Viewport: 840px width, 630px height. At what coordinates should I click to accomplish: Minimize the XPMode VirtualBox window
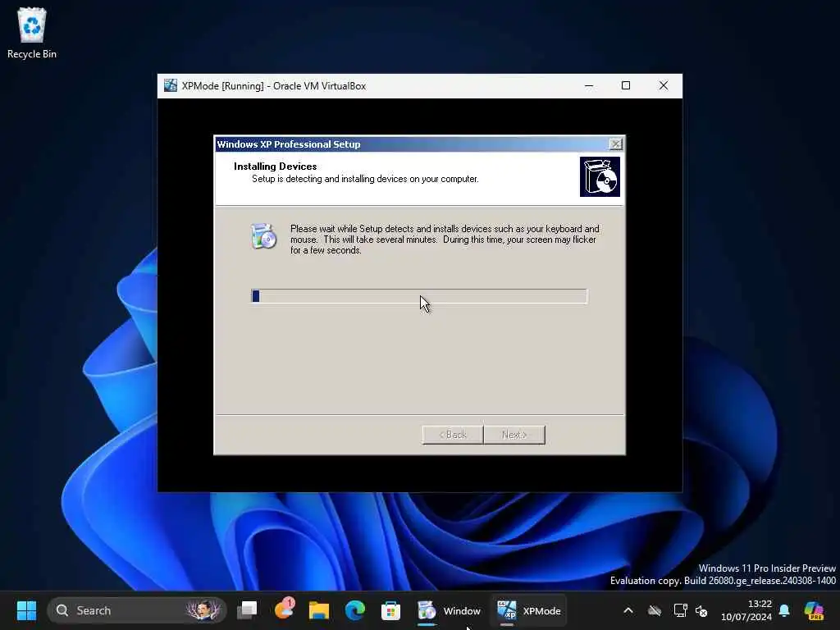tap(589, 85)
